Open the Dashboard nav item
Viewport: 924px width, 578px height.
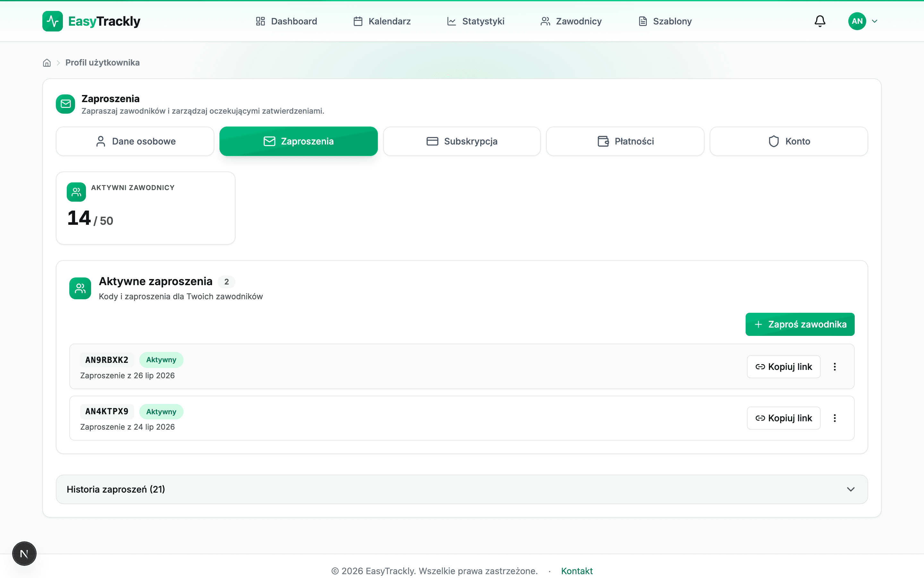point(287,21)
